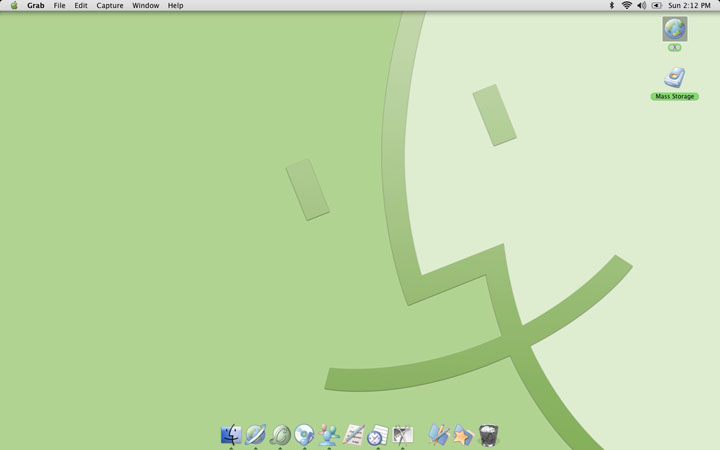720x450 pixels.
Task: Open the clock-and-document app in Dock
Action: 378,434
